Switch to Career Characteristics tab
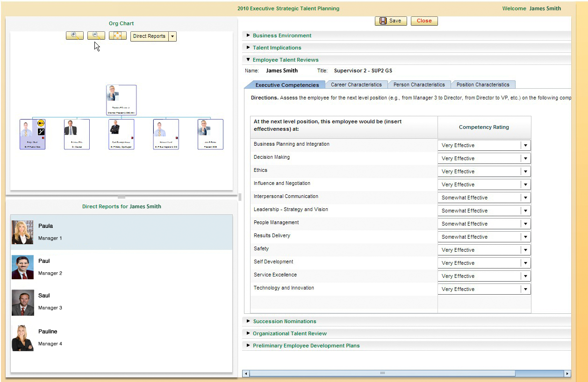588x382 pixels. 356,85
